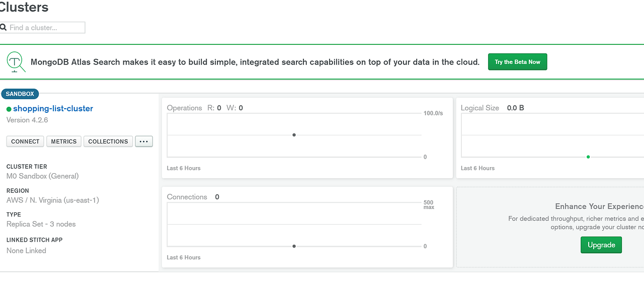Viewport: 644px width, 288px height.
Task: Click the Logical Size chart title
Action: tap(479, 108)
